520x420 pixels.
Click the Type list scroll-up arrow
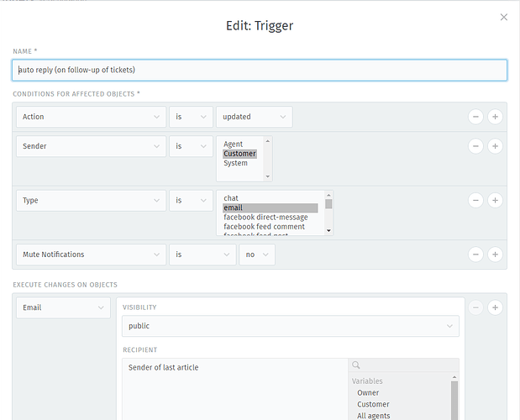[x=328, y=195]
